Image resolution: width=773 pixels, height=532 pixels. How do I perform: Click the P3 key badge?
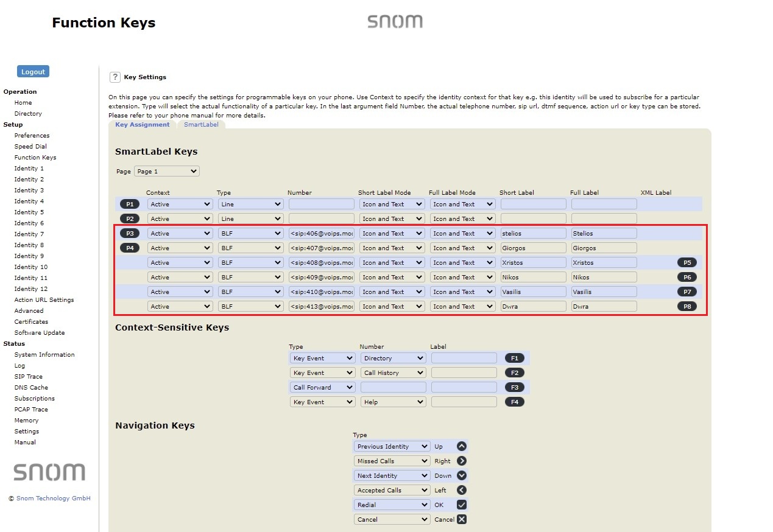(129, 233)
